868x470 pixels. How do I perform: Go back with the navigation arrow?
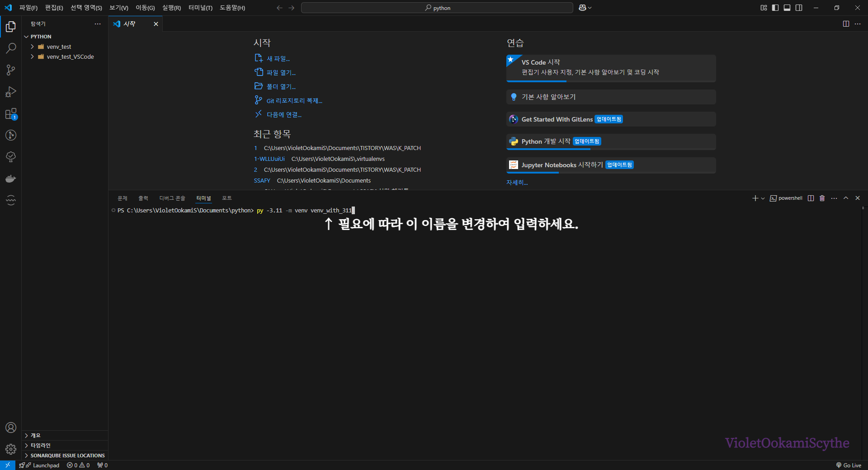click(x=279, y=8)
